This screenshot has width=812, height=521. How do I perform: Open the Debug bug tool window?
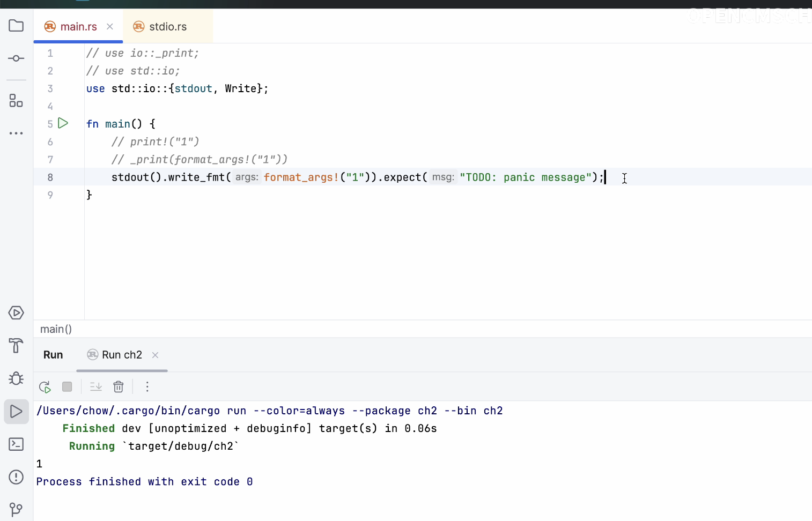tap(16, 378)
